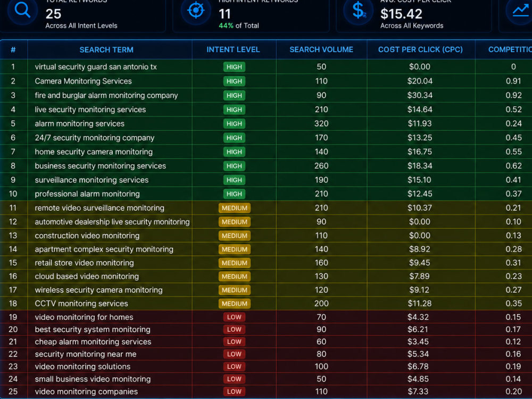Select 'automotive dealership live security monitoring' term
This screenshot has width=532, height=399.
click(112, 221)
